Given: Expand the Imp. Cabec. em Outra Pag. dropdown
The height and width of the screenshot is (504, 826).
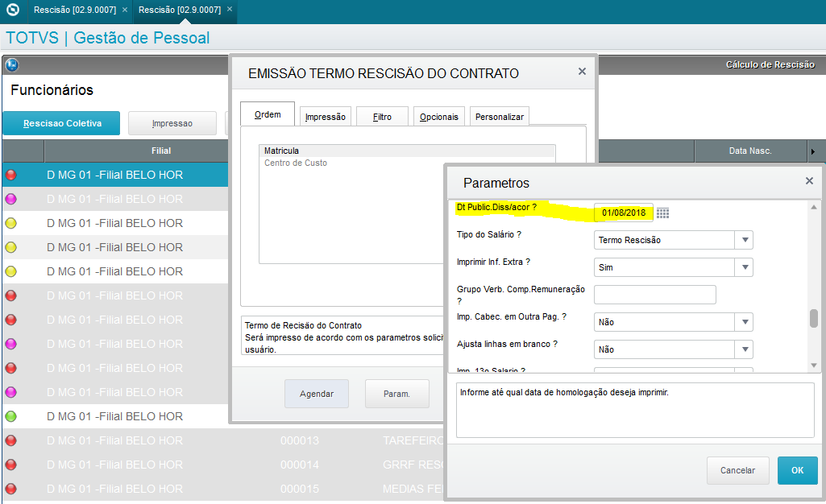Looking at the screenshot, I should pos(745,322).
